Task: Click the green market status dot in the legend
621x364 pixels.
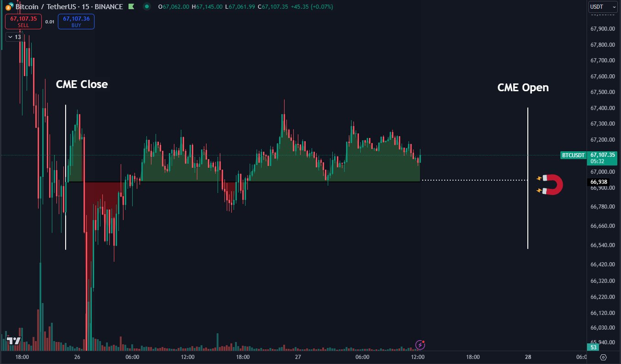Action: (146, 7)
